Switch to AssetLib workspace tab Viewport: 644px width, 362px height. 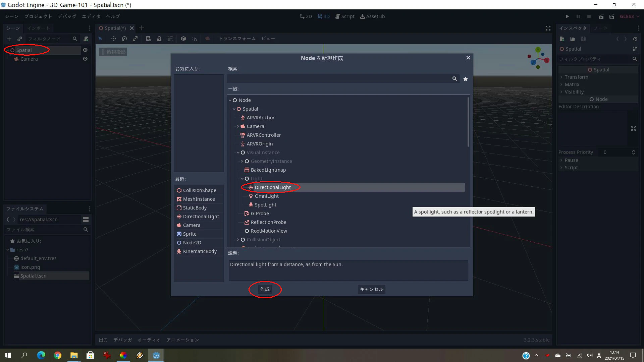372,16
